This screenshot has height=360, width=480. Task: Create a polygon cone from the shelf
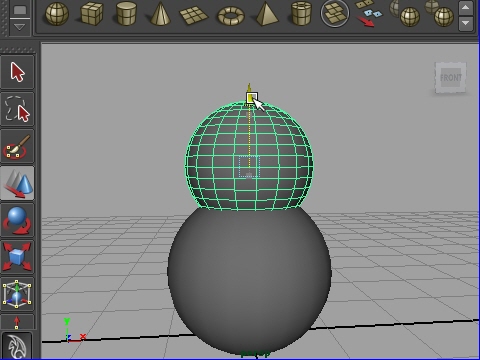[x=160, y=14]
